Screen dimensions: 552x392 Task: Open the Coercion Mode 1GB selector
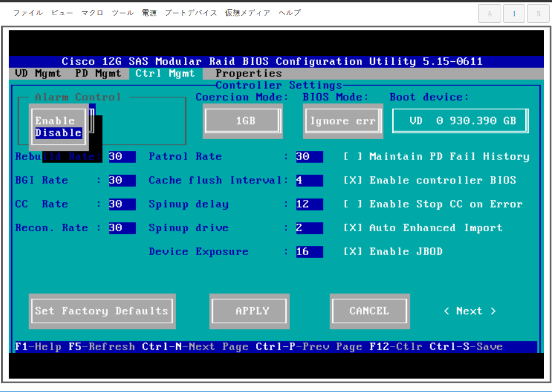coord(242,121)
